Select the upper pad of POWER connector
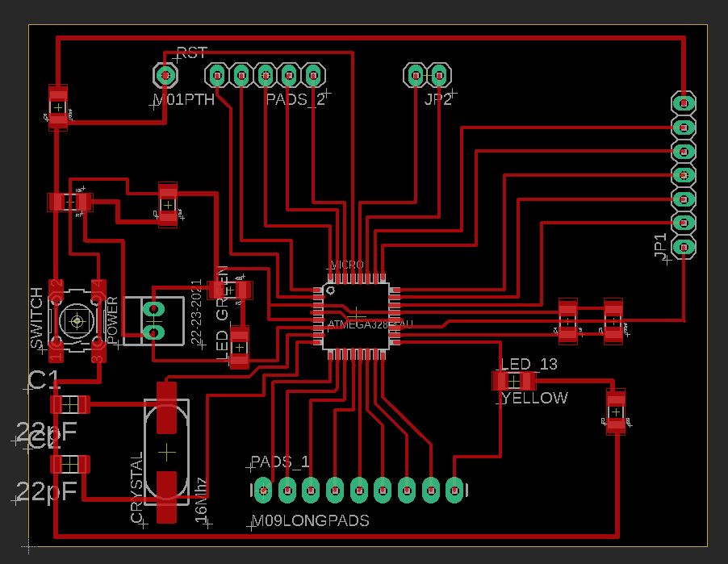728x564 pixels. tap(153, 309)
